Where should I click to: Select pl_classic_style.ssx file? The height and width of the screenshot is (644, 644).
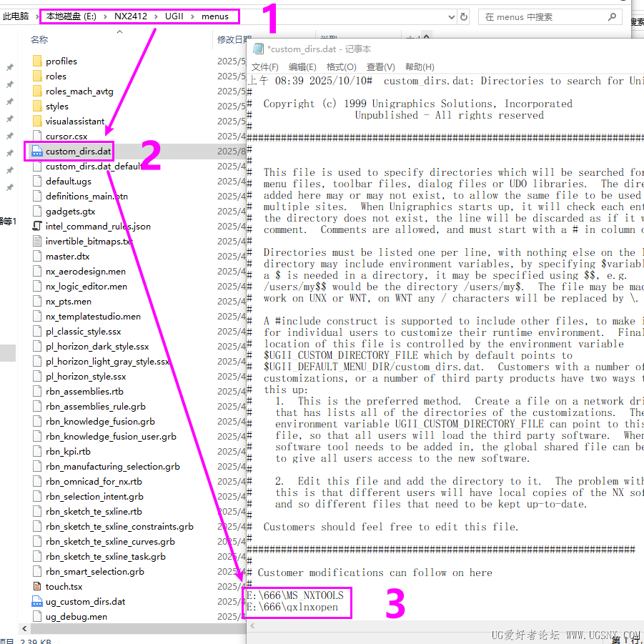coord(84,332)
